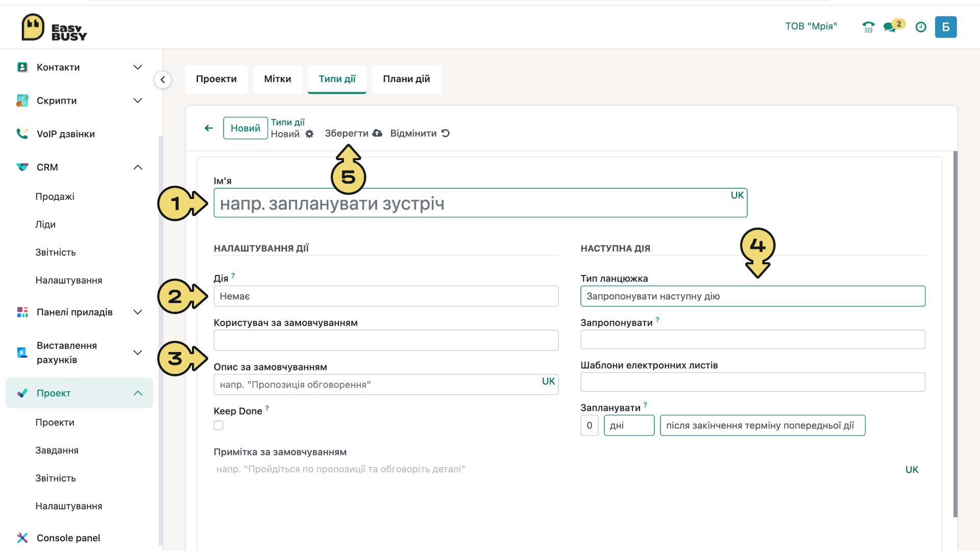Switch to the Проекти tab
Viewport: 980px width, 551px height.
216,79
